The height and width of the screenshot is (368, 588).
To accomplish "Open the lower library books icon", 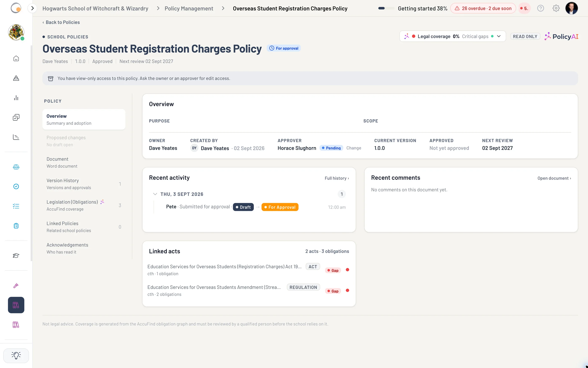I will tap(16, 325).
